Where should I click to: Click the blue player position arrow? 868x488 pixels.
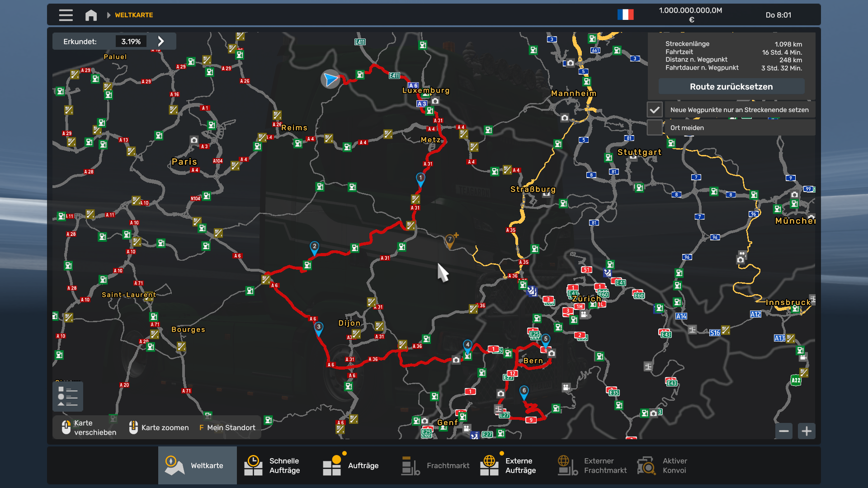[x=330, y=80]
